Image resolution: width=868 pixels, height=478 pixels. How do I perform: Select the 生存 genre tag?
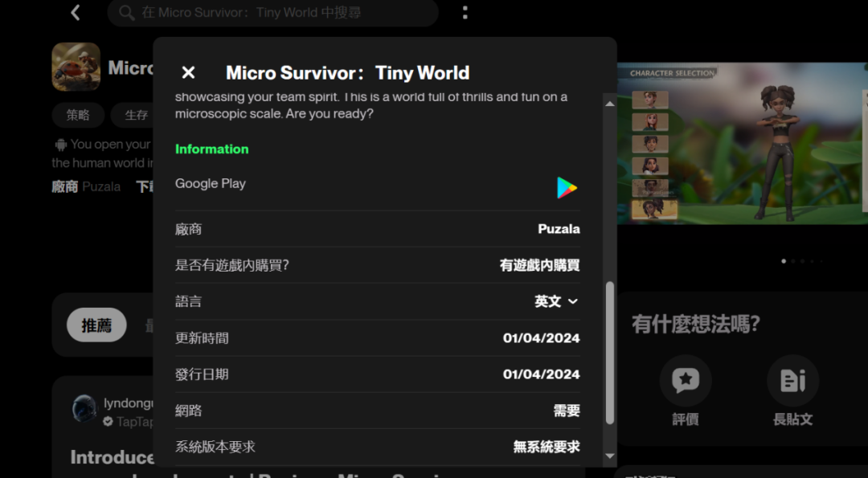point(135,115)
